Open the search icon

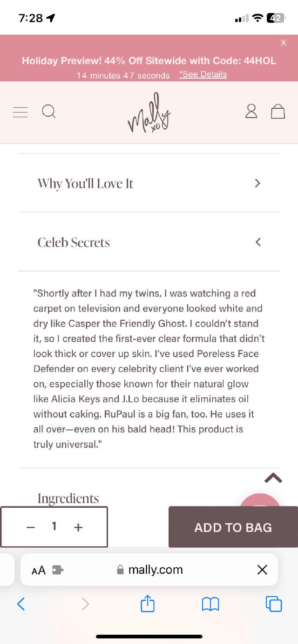(x=48, y=112)
